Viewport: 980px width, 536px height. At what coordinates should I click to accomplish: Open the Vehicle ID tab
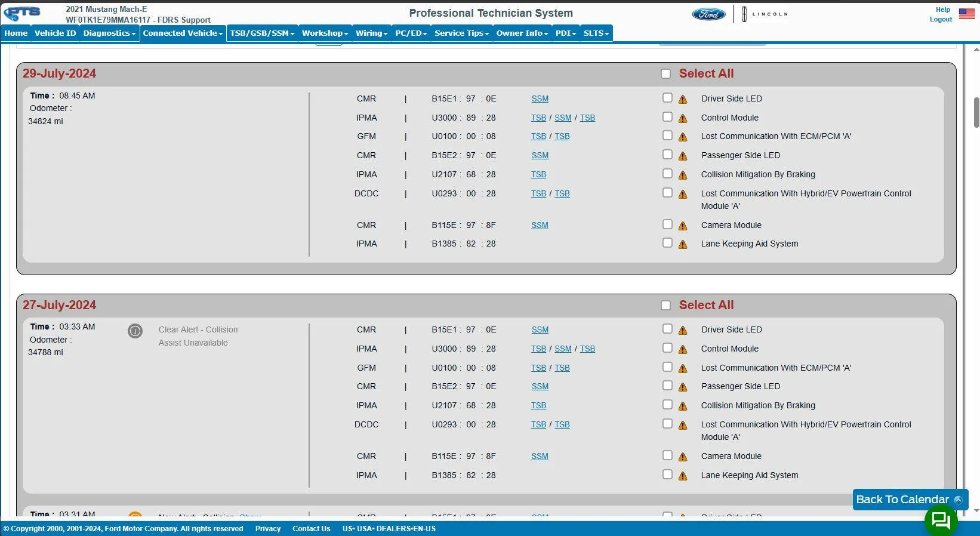pyautogui.click(x=56, y=33)
